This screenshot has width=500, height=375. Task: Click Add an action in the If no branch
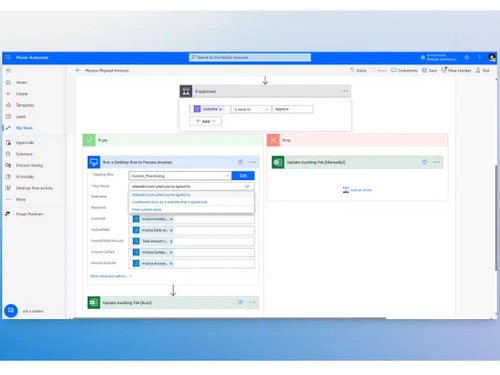click(x=357, y=190)
